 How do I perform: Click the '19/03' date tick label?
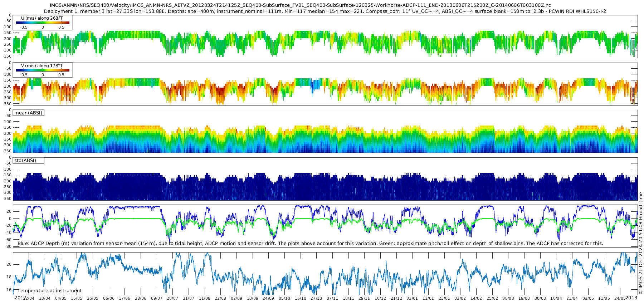pos(524,298)
